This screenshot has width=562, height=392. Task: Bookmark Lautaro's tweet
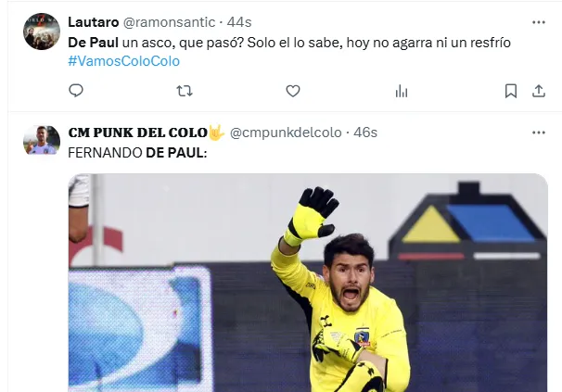(511, 91)
